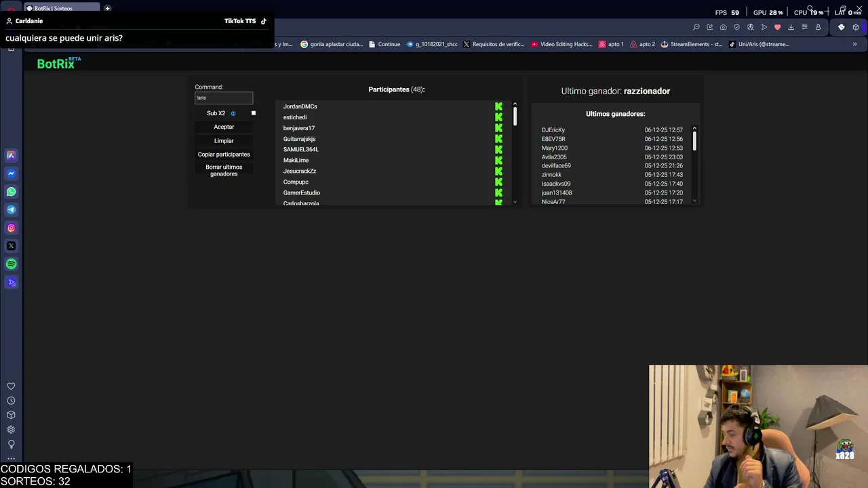
Task: Select winner DJEricKy row
Action: tap(612, 130)
